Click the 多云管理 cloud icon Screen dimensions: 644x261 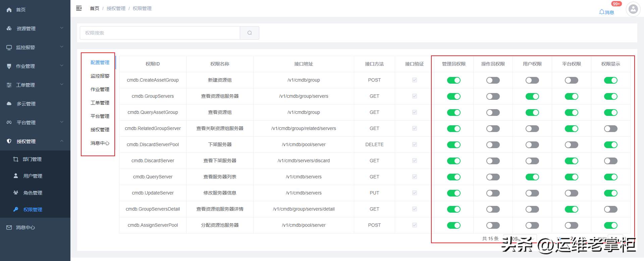coord(9,104)
